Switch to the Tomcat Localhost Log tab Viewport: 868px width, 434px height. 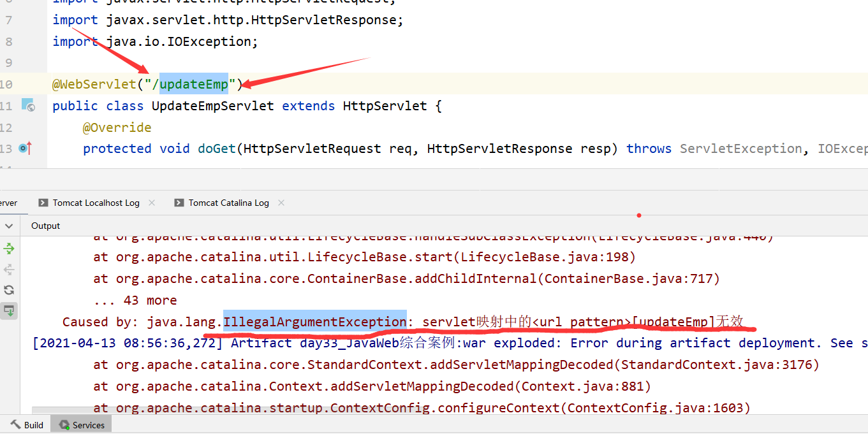pos(96,203)
